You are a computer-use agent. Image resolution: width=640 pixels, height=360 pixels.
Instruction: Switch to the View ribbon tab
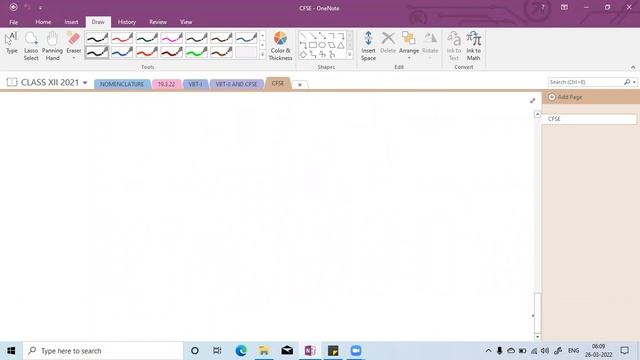point(186,22)
